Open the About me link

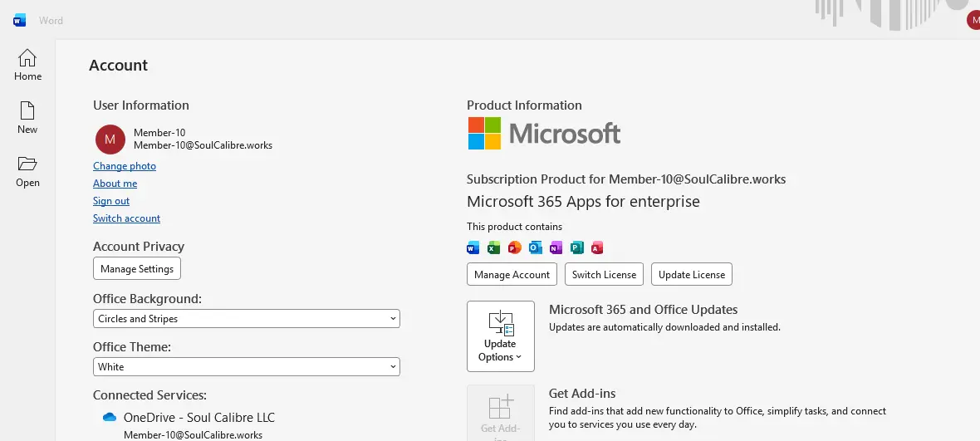tap(115, 183)
